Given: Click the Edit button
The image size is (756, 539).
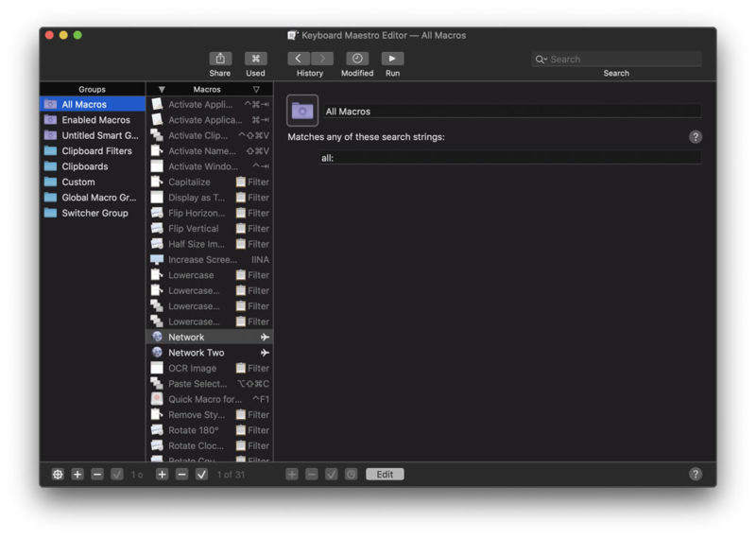Looking at the screenshot, I should 385,475.
